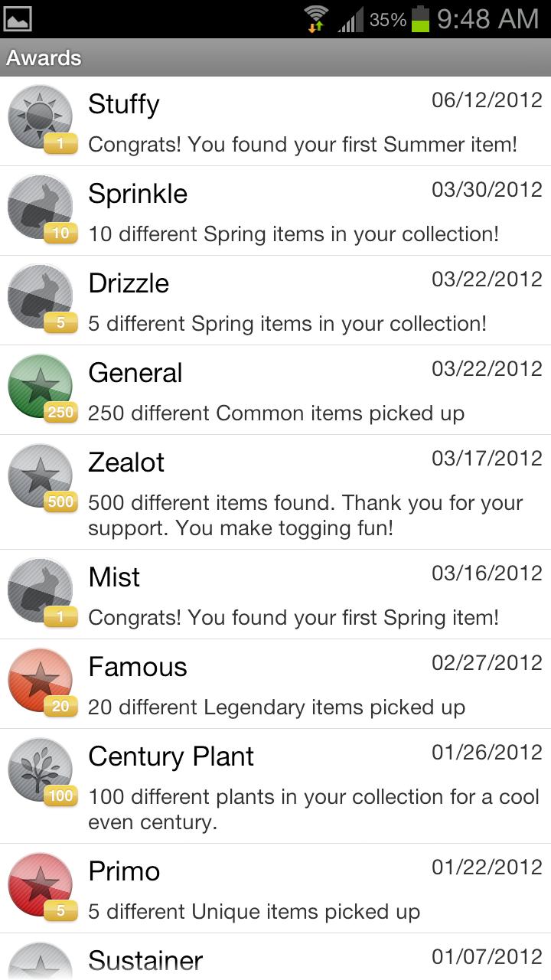The height and width of the screenshot is (980, 551).
Task: Open the General award dated 03/22/2012
Action: (x=275, y=390)
